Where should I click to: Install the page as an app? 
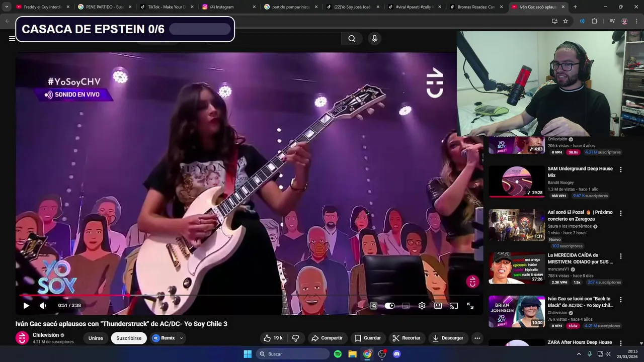click(554, 21)
